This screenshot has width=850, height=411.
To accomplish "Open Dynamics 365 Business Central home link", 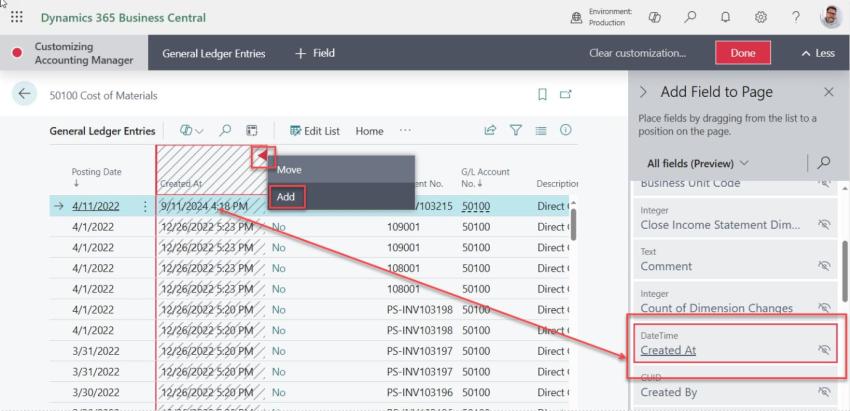I will (x=123, y=17).
